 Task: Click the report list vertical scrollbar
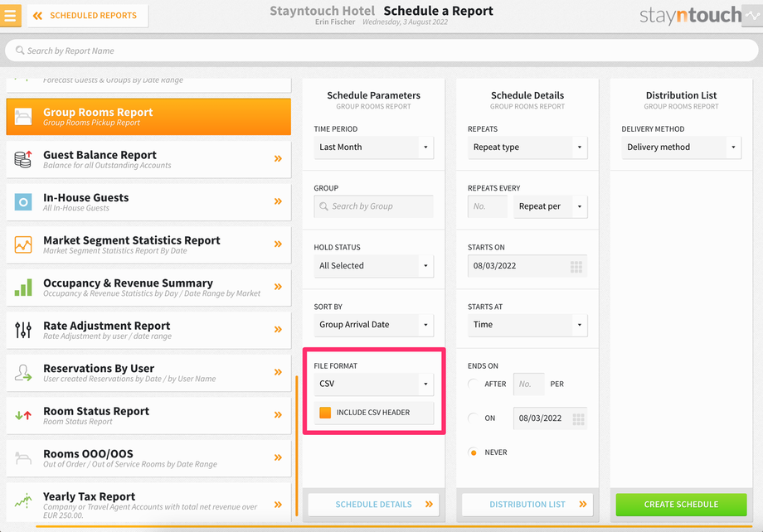[x=296, y=446]
